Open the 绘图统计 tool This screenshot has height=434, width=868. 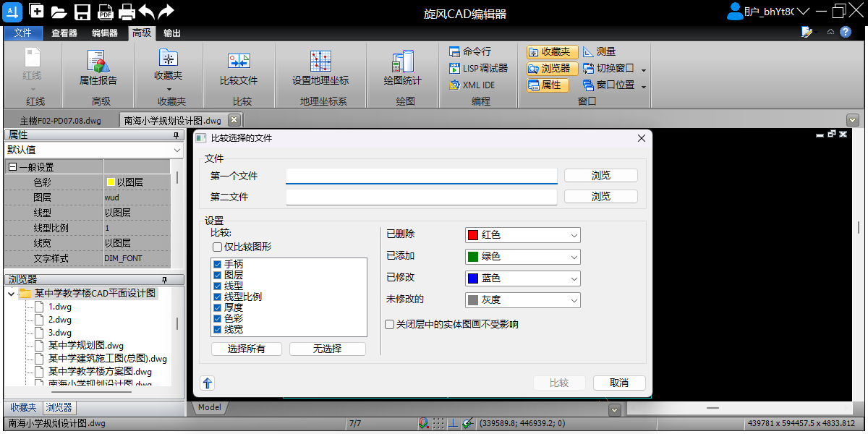pyautogui.click(x=402, y=68)
